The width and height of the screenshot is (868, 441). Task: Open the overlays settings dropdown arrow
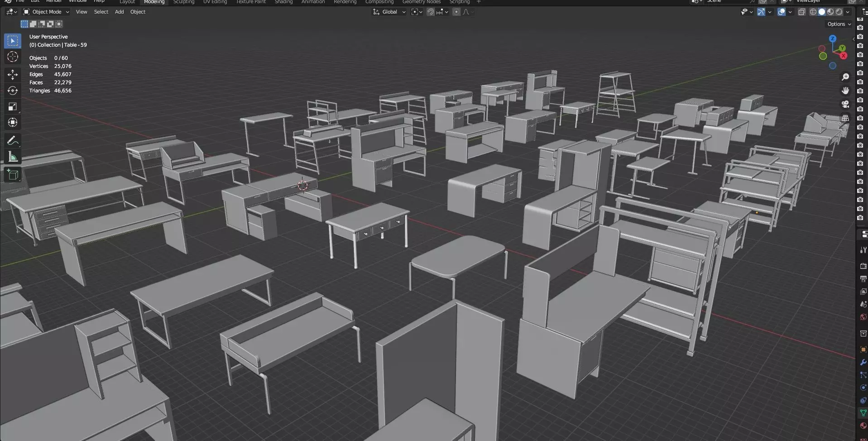pos(790,12)
